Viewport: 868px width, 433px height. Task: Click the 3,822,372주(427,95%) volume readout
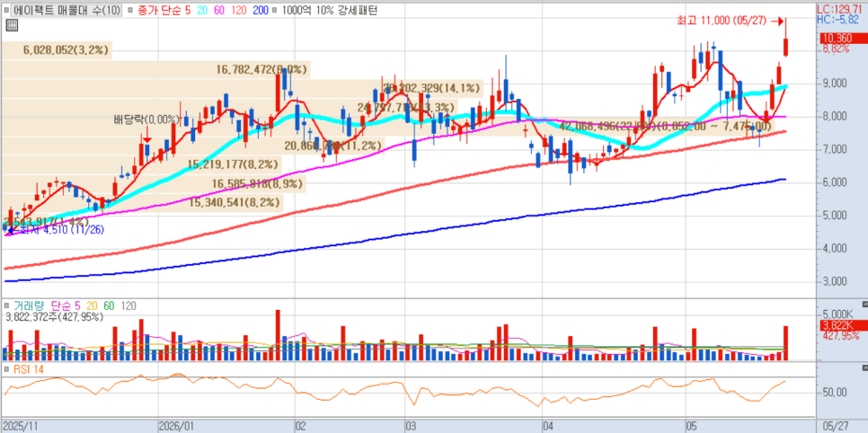(x=54, y=317)
